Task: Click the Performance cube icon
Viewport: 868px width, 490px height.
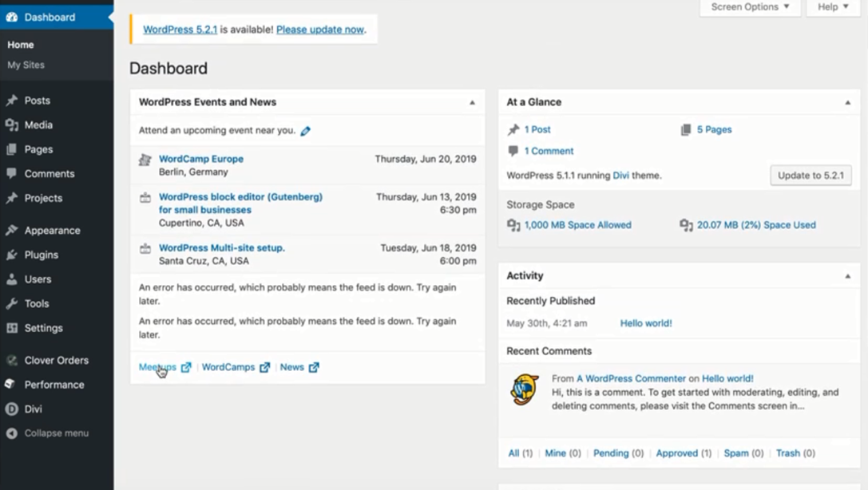Action: [10, 384]
